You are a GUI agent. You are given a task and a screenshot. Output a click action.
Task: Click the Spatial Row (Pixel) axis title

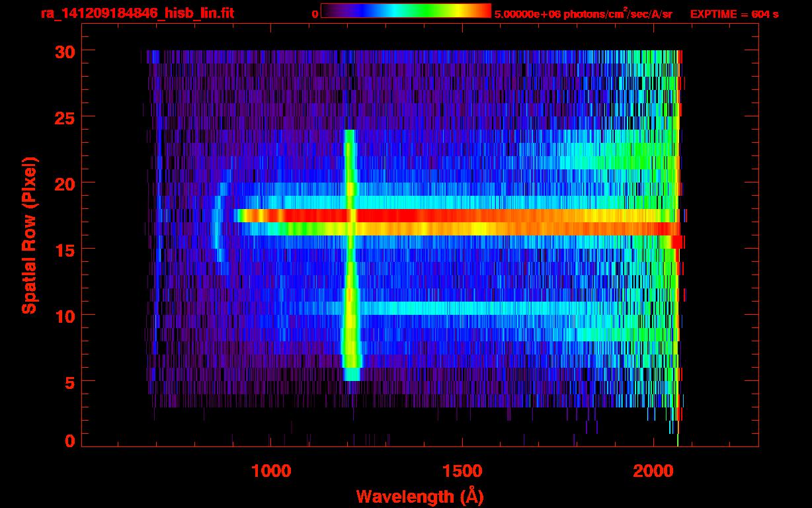(x=29, y=235)
